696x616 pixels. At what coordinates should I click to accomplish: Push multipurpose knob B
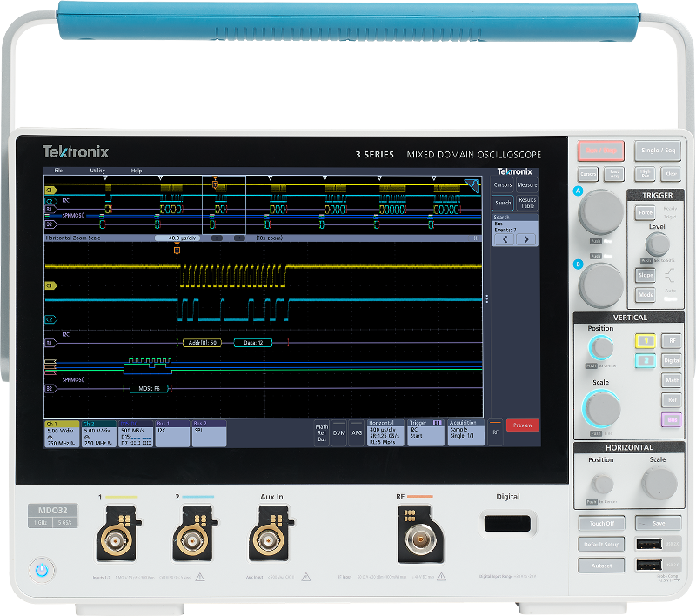(600, 285)
